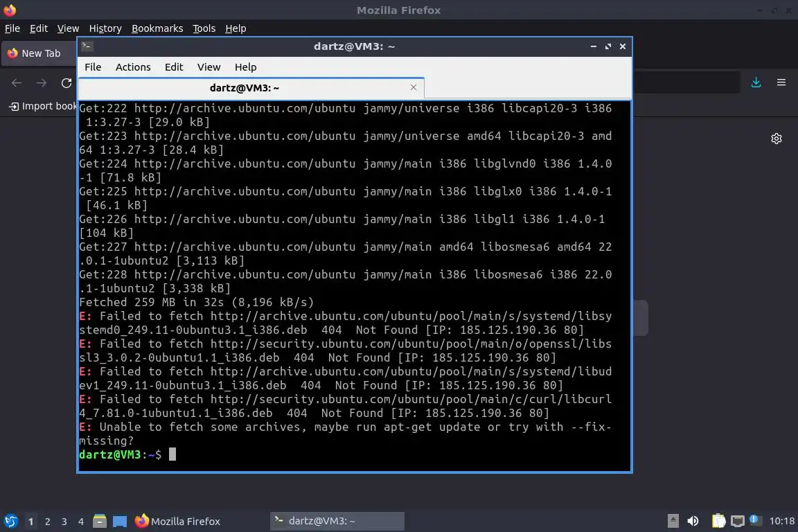The image size is (798, 532).
Task: Click the terminal icon in title bar
Action: [87, 46]
